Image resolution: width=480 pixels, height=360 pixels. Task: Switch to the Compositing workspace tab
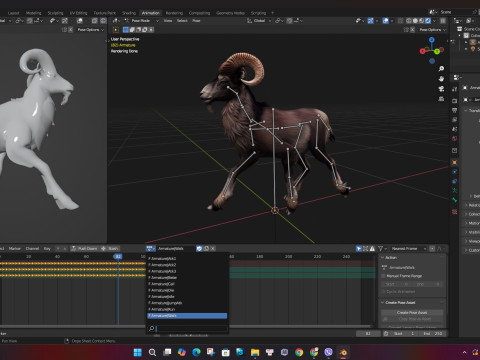[199, 13]
